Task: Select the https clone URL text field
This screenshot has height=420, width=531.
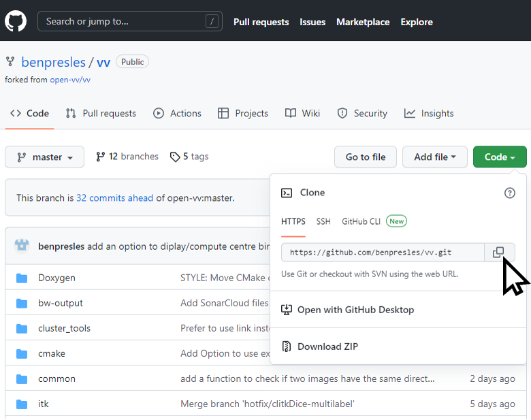Action: pos(383,253)
